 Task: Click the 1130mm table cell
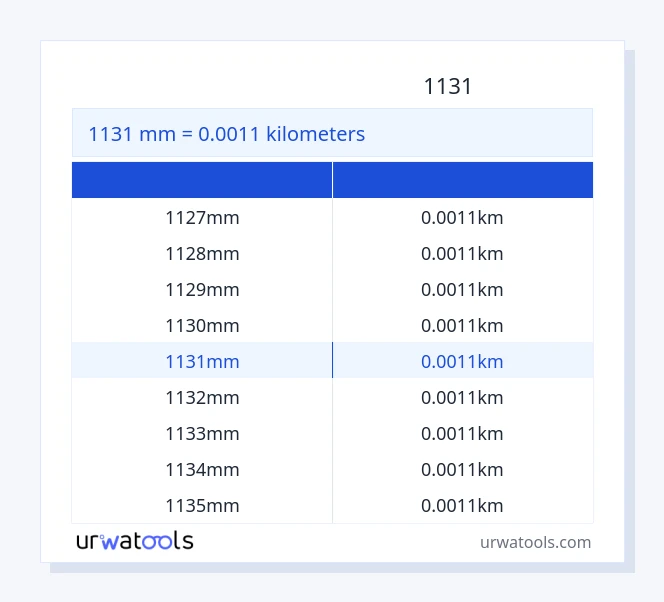202,326
